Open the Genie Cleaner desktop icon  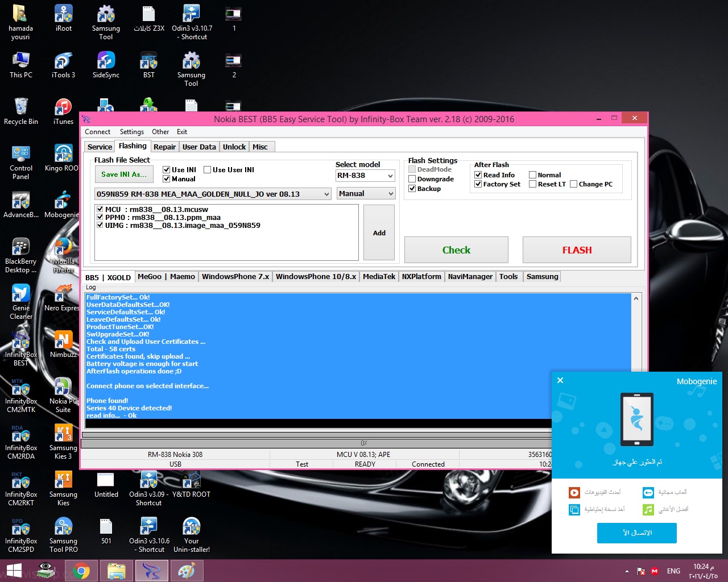[x=21, y=302]
